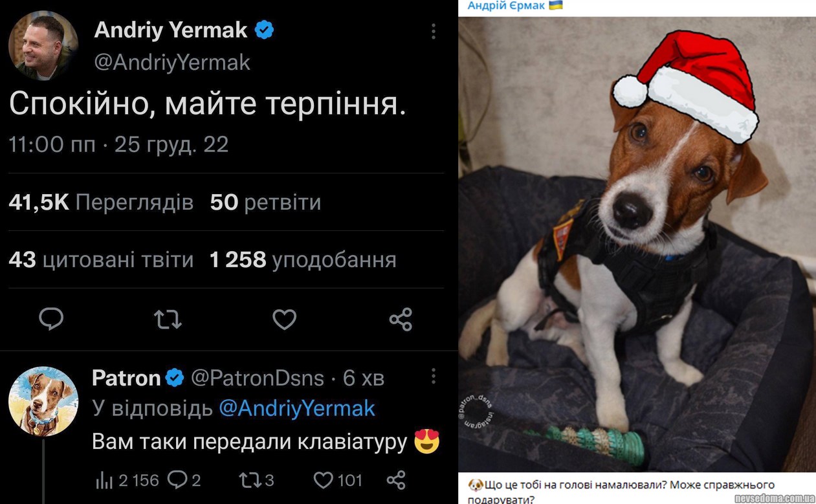The width and height of the screenshot is (816, 504).
Task: Open the dog photo with Santa hat
Action: (x=637, y=245)
